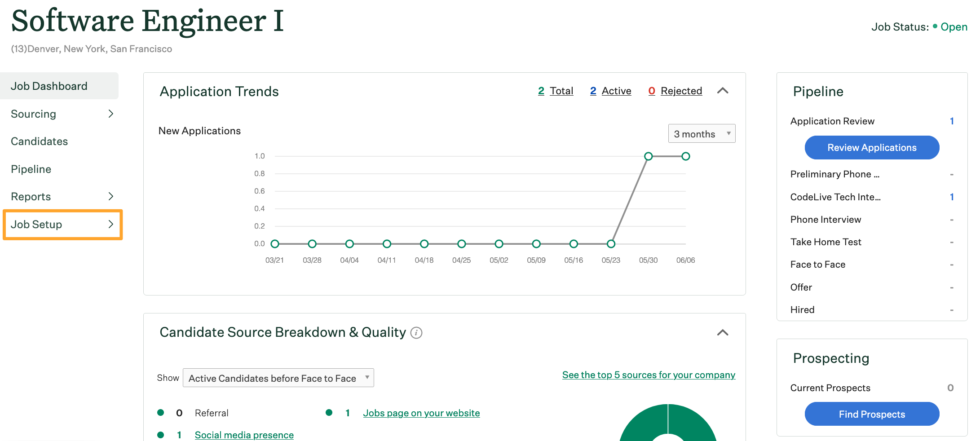
Task: Click the Find Prospects button
Action: (872, 414)
